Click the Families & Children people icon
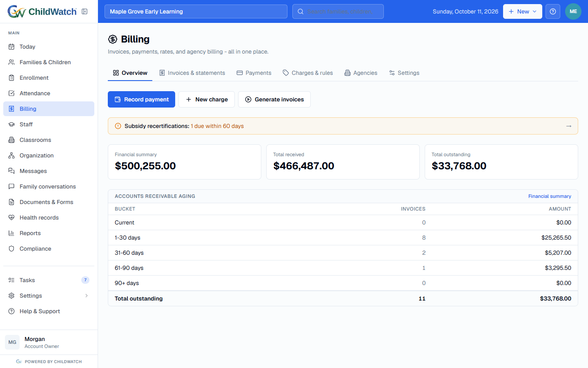This screenshot has height=368, width=588. click(x=11, y=62)
